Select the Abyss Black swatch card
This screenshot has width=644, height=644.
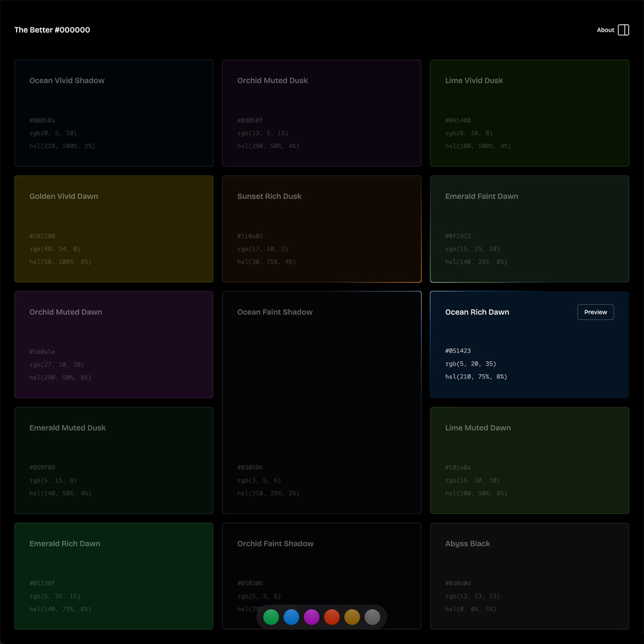(x=529, y=576)
